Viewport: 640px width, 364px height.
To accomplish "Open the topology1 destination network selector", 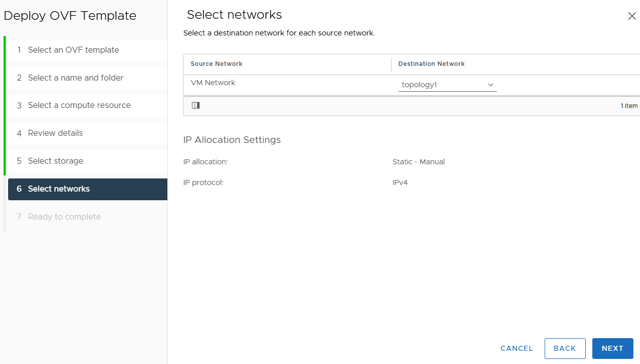I will point(448,85).
